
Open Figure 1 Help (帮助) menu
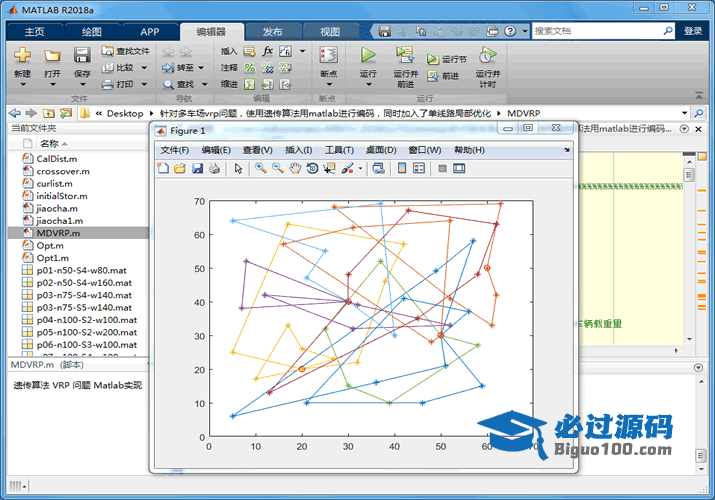pos(469,150)
